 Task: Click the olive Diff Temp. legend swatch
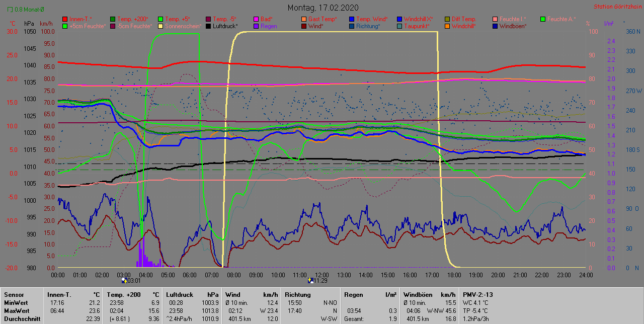pos(447,19)
